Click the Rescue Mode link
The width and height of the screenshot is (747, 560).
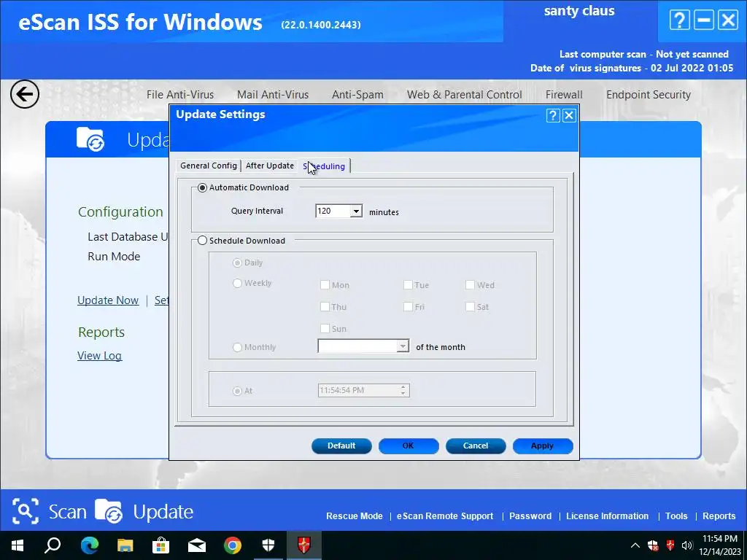click(x=355, y=516)
